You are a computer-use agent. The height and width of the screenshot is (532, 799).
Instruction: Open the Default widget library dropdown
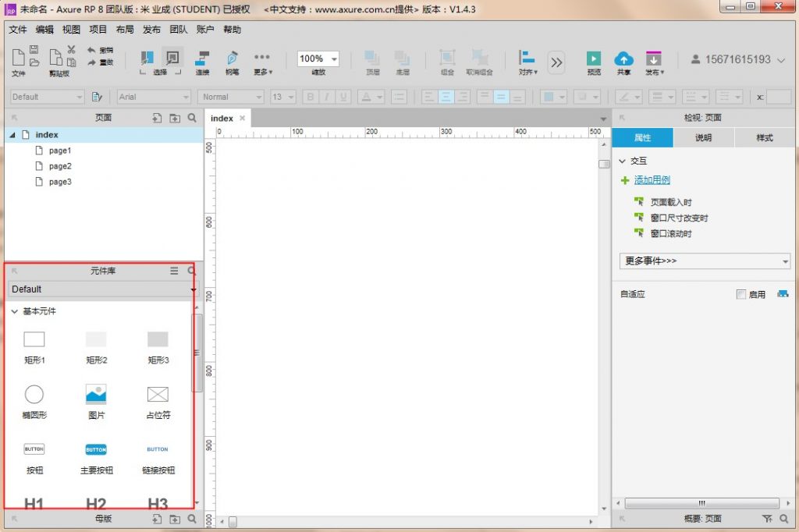pyautogui.click(x=103, y=289)
